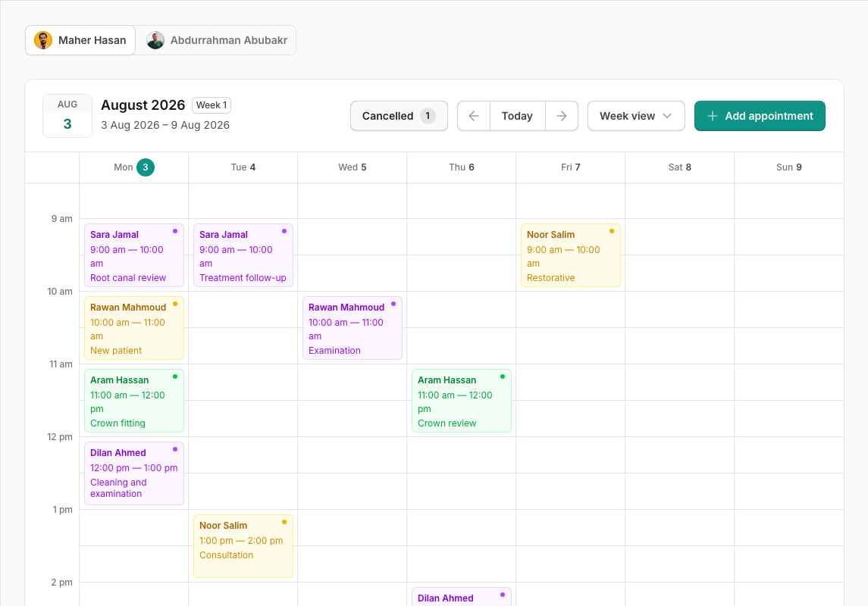868x606 pixels.
Task: Go to next week arrow
Action: [562, 116]
